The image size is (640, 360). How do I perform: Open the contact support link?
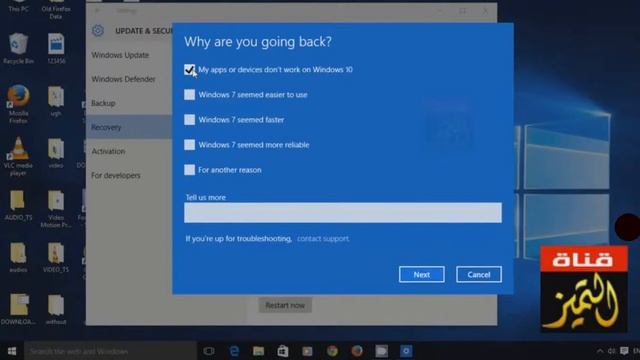click(323, 238)
